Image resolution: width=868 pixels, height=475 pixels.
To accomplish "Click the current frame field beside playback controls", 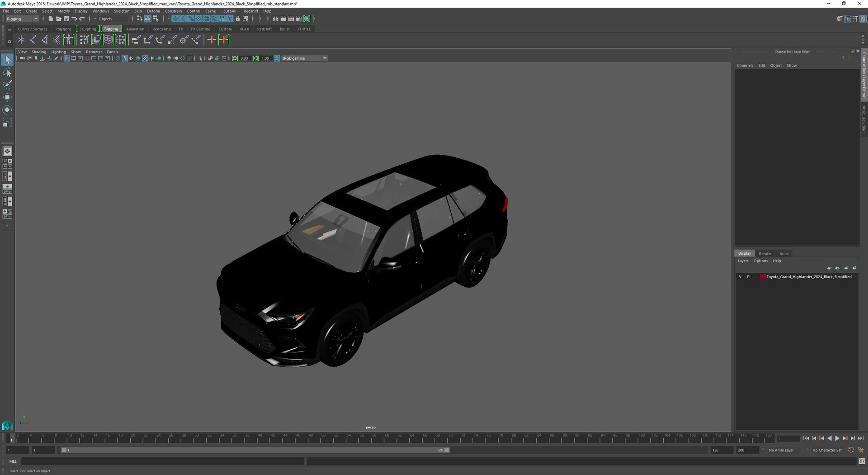I will tap(788, 438).
